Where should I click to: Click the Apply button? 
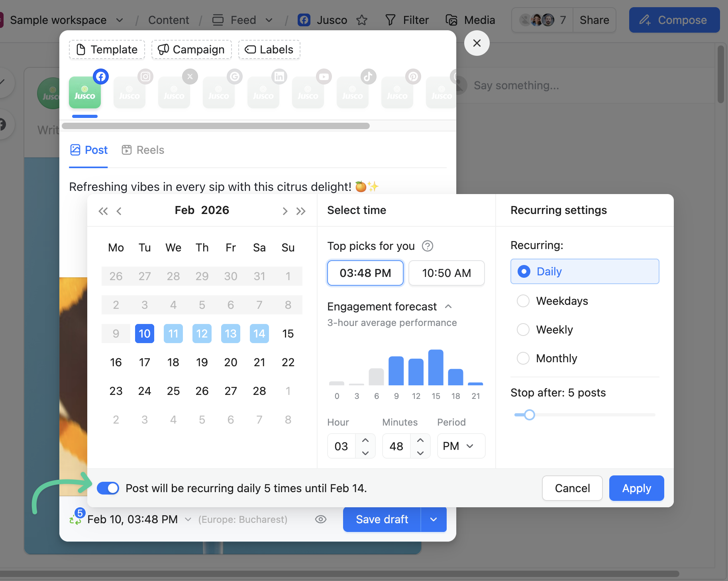click(636, 488)
